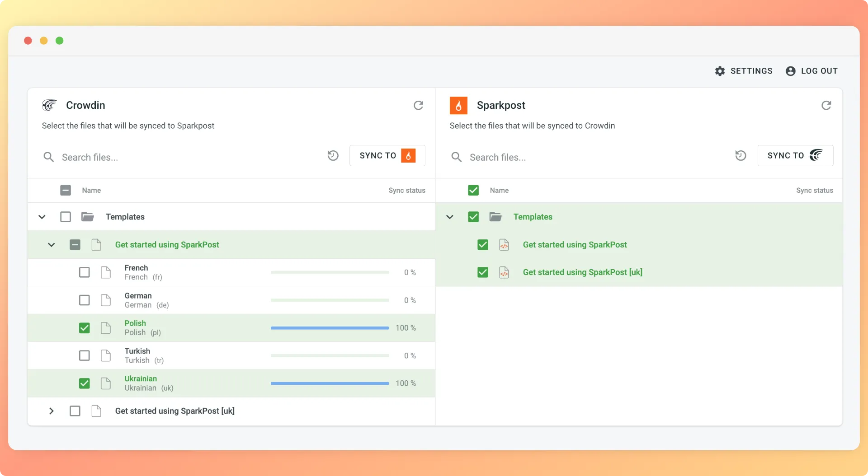
Task: Click HTML file icon of Sparkpost Get started using SparkPost
Action: [504, 245]
